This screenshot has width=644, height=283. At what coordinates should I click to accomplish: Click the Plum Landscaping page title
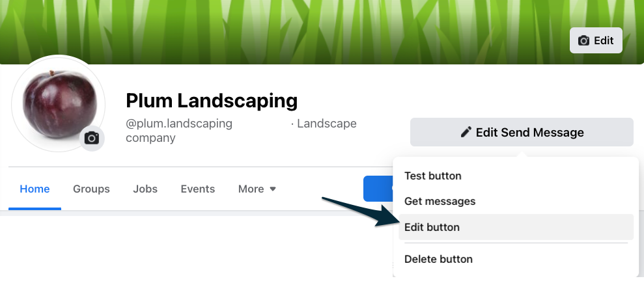click(x=212, y=101)
